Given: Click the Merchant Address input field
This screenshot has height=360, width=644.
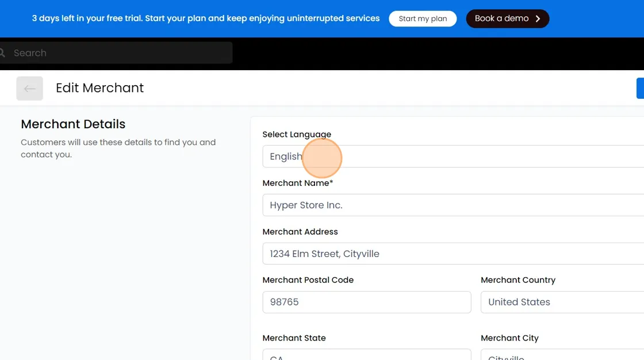Looking at the screenshot, I should [x=453, y=254].
